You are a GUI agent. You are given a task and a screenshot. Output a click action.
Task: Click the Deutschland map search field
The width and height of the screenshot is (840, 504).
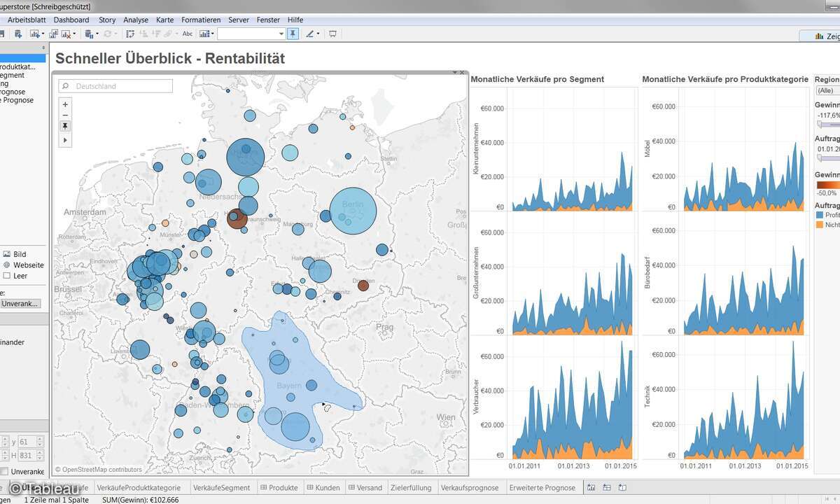[x=115, y=86]
